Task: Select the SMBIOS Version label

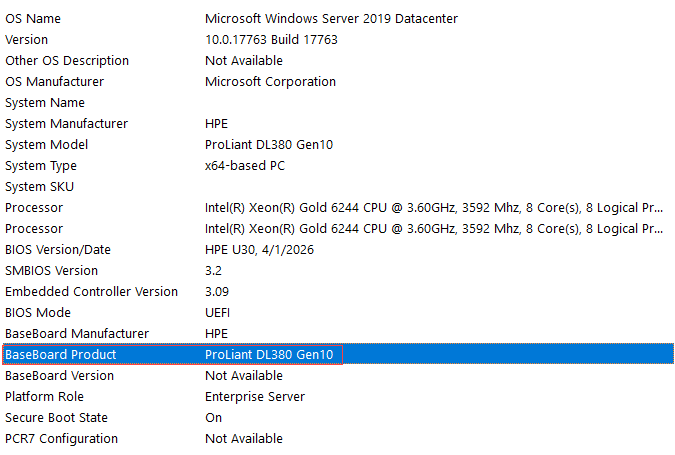Action: (51, 271)
